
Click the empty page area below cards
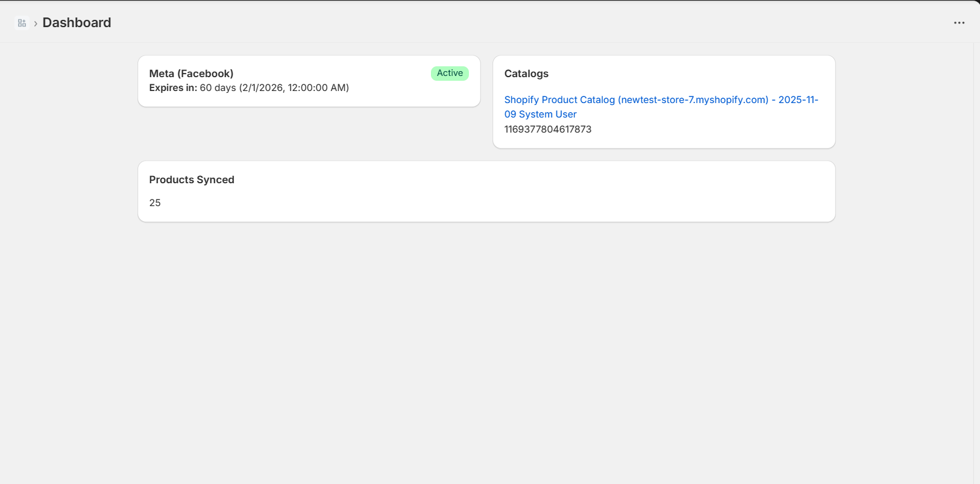[x=482, y=350]
